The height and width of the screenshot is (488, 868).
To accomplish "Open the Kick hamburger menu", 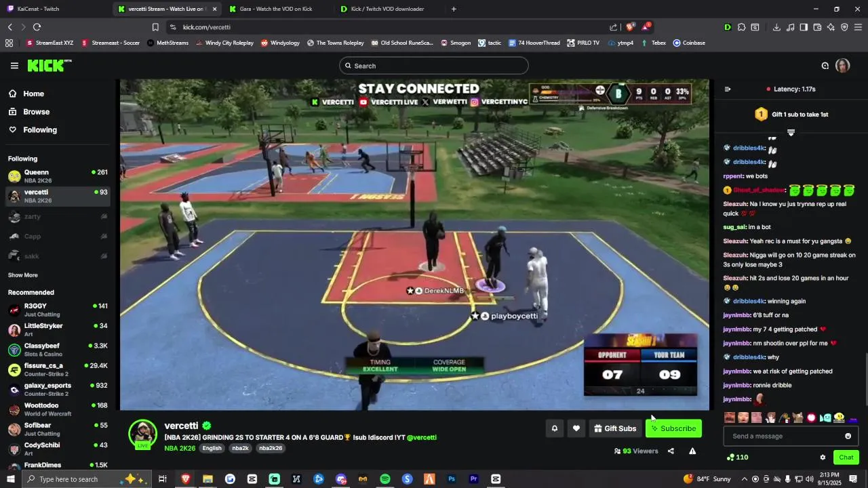I will coord(14,66).
